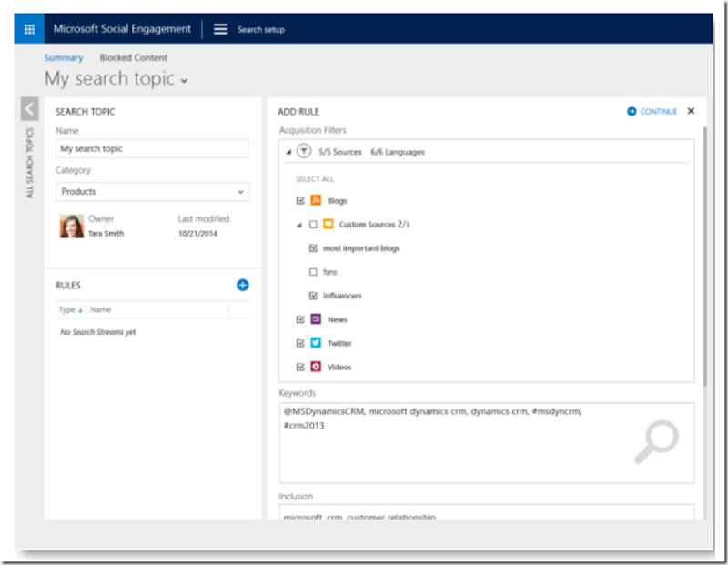
Task: Open the hamburger navigation menu
Action: click(x=220, y=29)
